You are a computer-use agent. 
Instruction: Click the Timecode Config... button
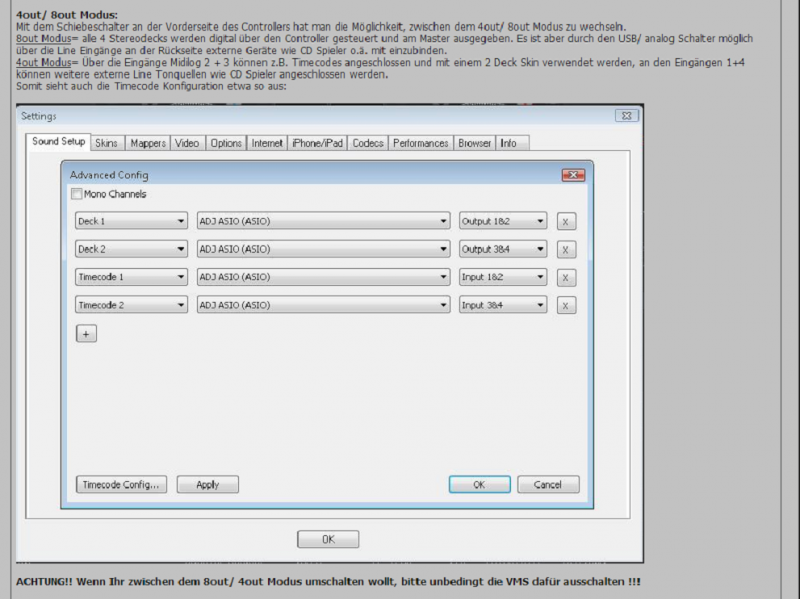(121, 484)
